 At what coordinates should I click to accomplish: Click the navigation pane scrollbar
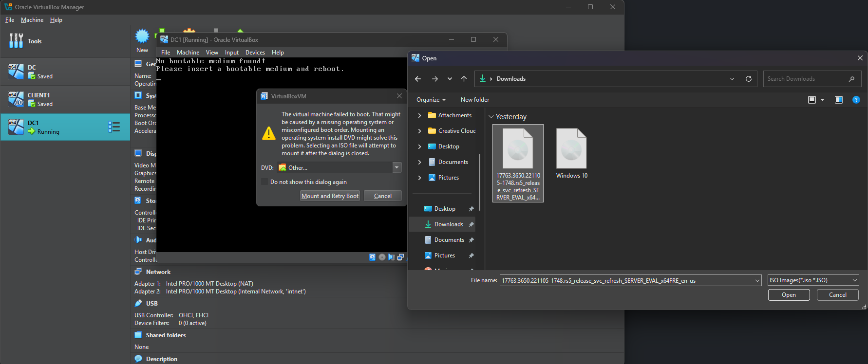click(480, 182)
